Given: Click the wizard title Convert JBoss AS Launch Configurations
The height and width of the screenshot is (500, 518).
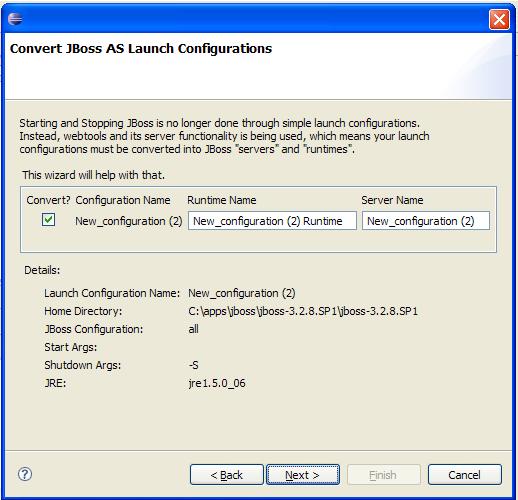Looking at the screenshot, I should coord(141,49).
